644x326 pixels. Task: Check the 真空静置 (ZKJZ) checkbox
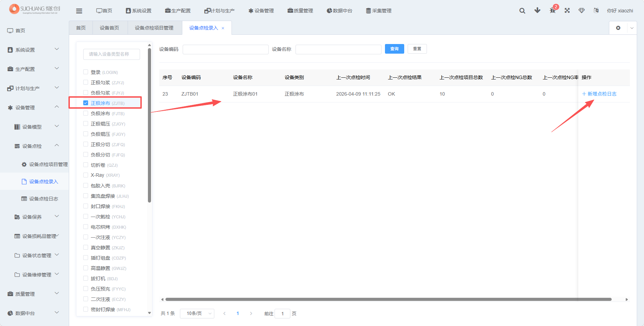point(86,247)
